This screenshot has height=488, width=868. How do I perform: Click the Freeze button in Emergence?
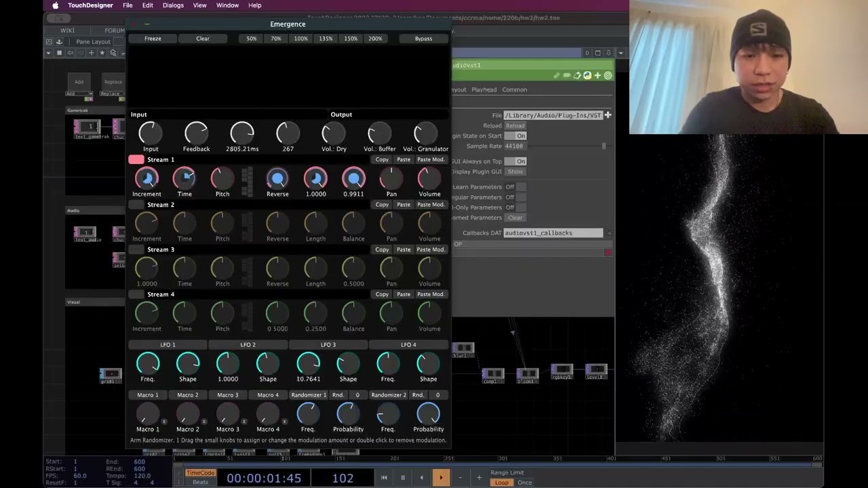point(153,39)
